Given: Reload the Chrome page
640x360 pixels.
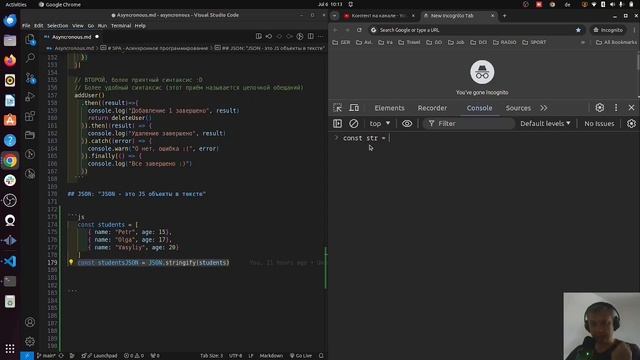Looking at the screenshot, I should 359,30.
